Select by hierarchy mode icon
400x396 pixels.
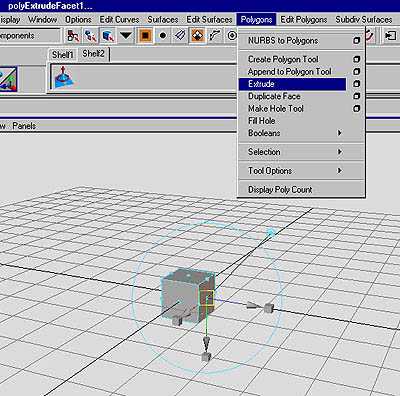(x=73, y=35)
